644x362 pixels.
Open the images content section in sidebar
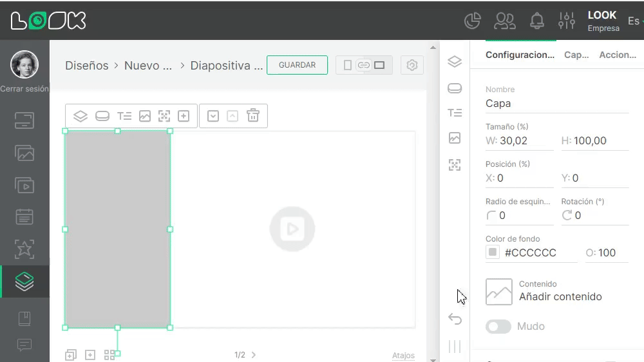(24, 153)
